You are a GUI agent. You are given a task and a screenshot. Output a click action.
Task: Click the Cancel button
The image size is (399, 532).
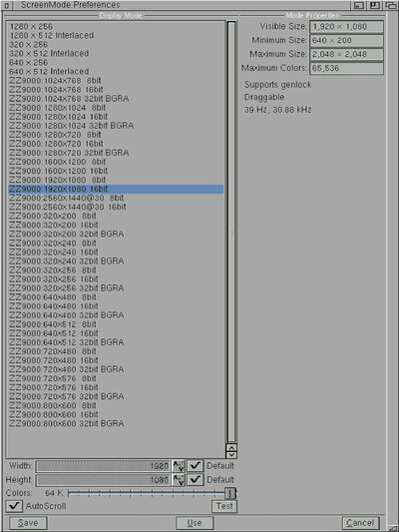tap(360, 523)
